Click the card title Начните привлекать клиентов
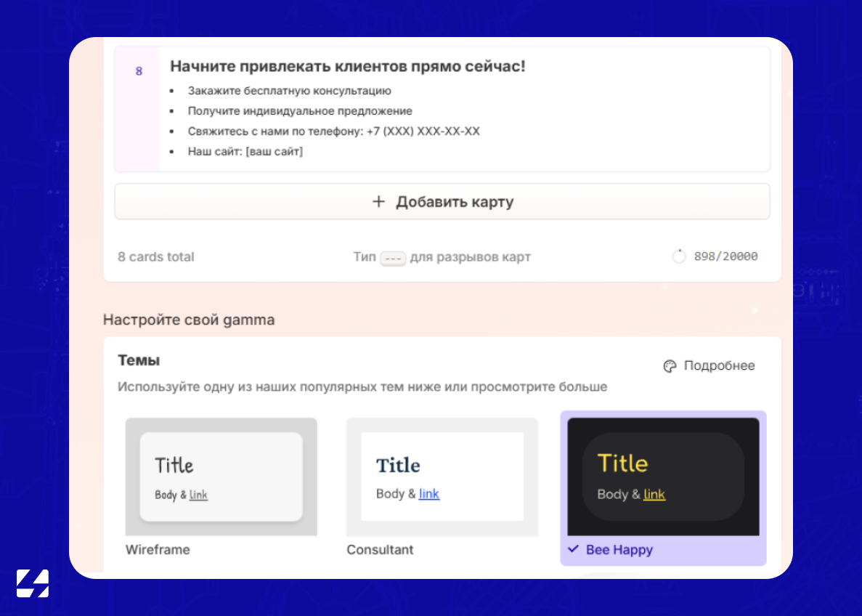The image size is (862, 616). pos(347,67)
